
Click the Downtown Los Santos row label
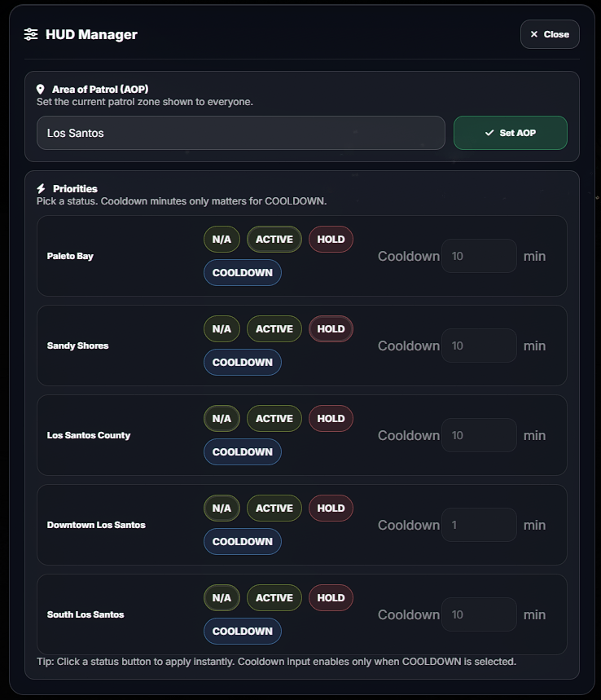point(96,526)
